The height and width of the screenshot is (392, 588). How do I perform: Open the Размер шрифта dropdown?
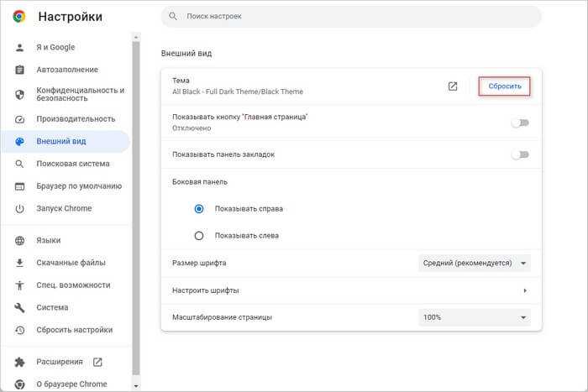pyautogui.click(x=475, y=263)
